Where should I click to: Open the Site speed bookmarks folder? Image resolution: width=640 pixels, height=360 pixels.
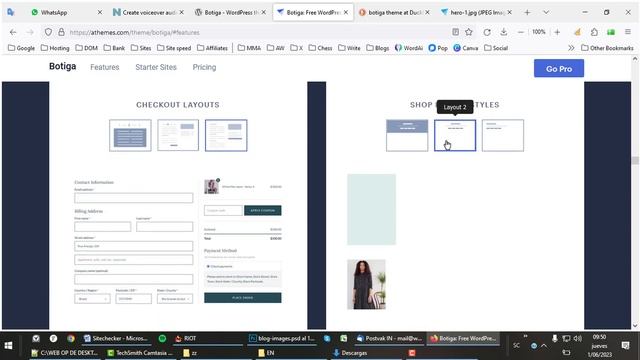click(x=174, y=48)
